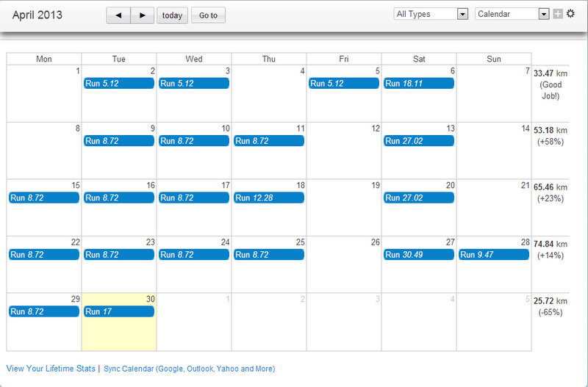
Task: Click the Sync Calendar link
Action: point(190,369)
